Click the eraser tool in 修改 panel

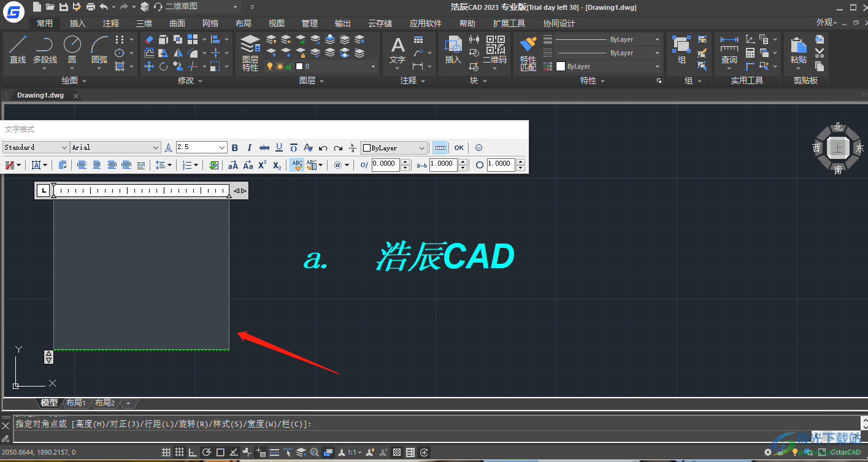pos(149,39)
